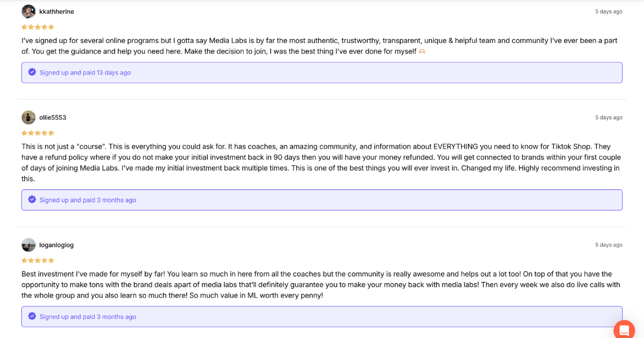Click ollie5553's avatar image
This screenshot has height=338, width=644.
(28, 117)
